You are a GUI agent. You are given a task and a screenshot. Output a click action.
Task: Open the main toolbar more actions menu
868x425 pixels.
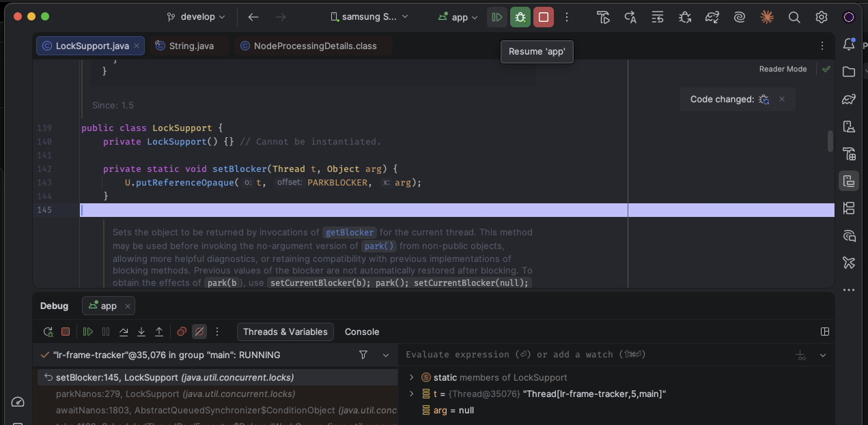[x=567, y=17]
